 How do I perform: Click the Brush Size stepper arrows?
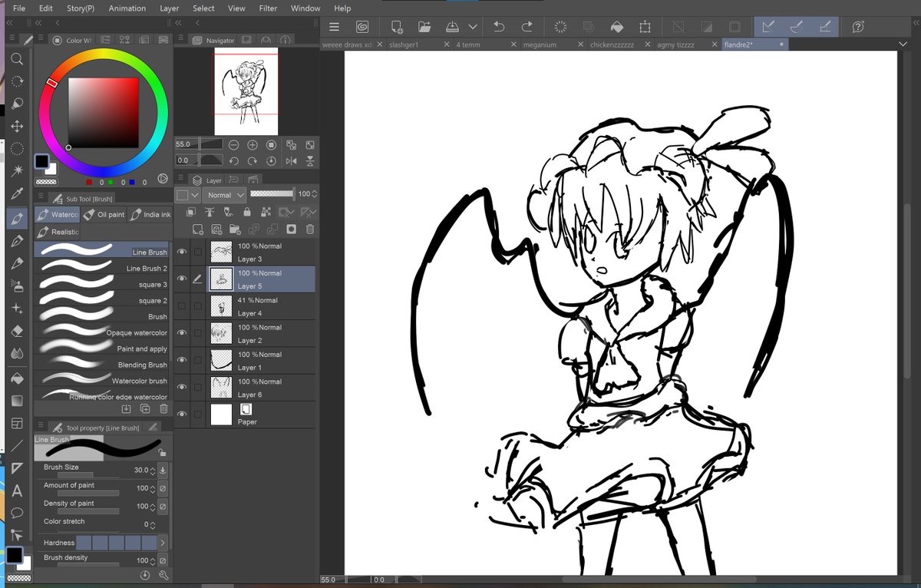tap(153, 470)
